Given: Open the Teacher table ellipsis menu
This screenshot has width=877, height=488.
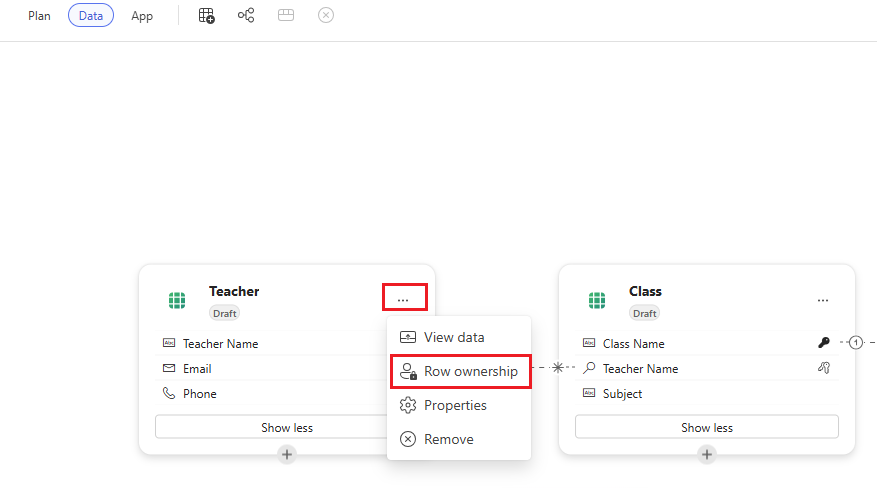Looking at the screenshot, I should click(x=403, y=300).
